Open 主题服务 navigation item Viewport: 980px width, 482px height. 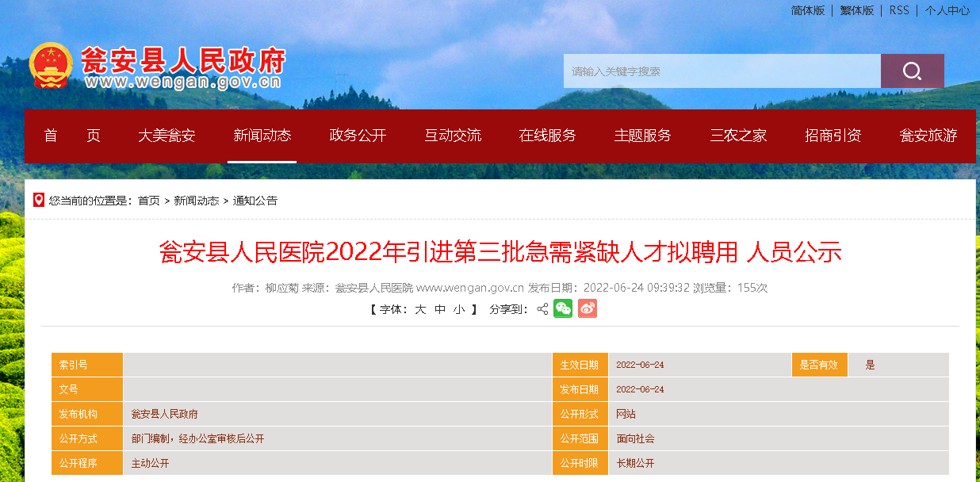643,136
